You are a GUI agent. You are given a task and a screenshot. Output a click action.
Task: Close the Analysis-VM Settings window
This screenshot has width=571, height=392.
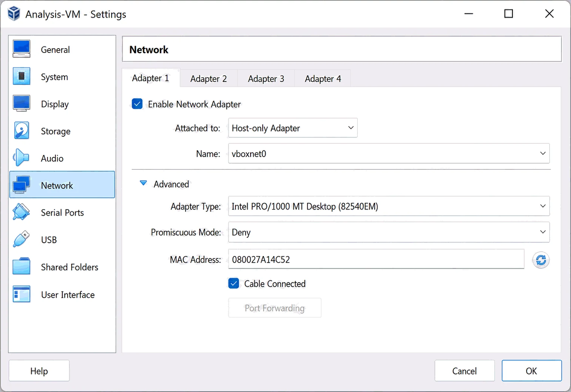tap(549, 14)
